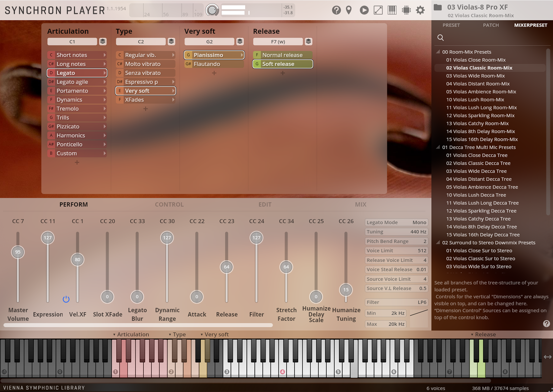553x392 pixels.
Task: Collapse the 00 Room-Mix Presets group
Action: (438, 52)
